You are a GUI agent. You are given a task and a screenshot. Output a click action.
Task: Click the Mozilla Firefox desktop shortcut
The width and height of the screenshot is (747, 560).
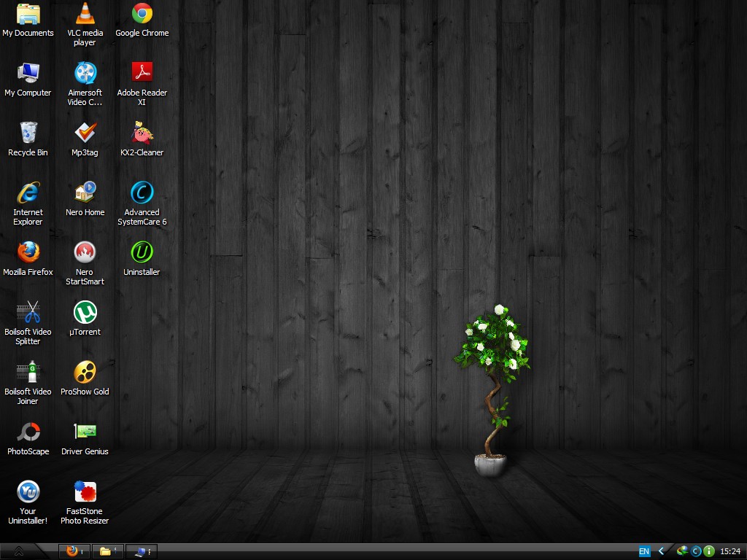(x=28, y=252)
